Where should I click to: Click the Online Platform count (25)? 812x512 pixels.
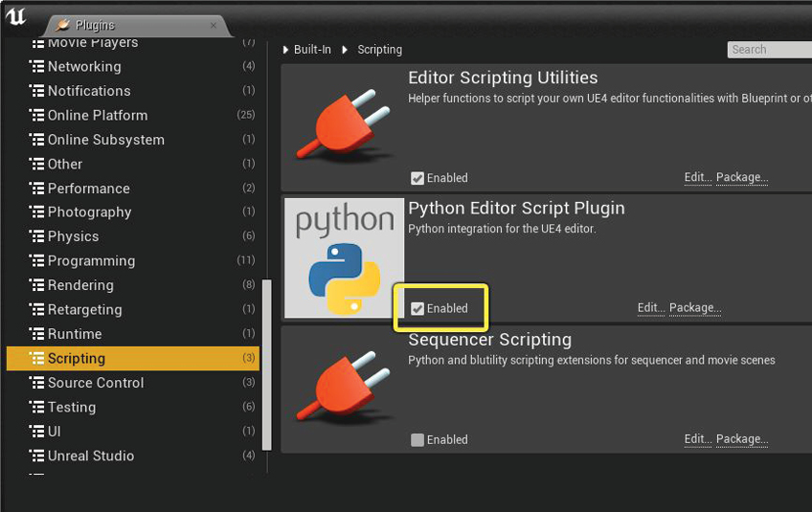[x=246, y=115]
